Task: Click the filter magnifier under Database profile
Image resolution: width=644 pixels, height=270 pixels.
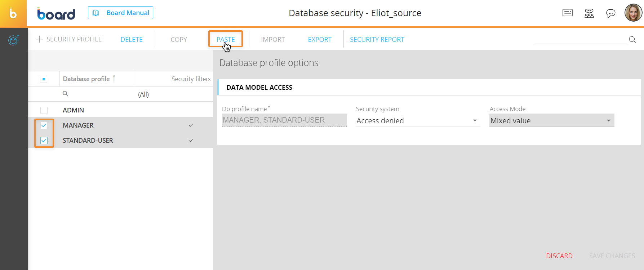Action: (x=65, y=94)
